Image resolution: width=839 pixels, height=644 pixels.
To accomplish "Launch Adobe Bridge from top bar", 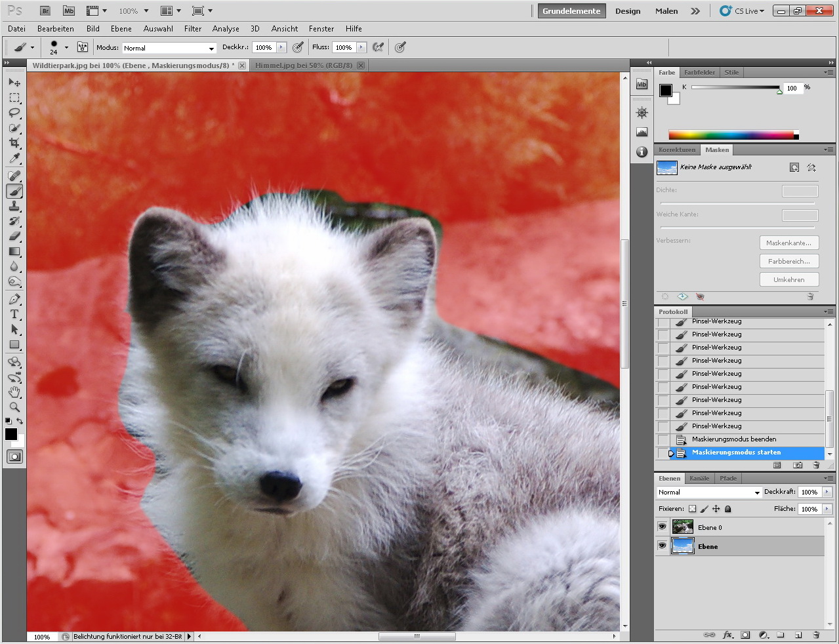I will coord(45,11).
